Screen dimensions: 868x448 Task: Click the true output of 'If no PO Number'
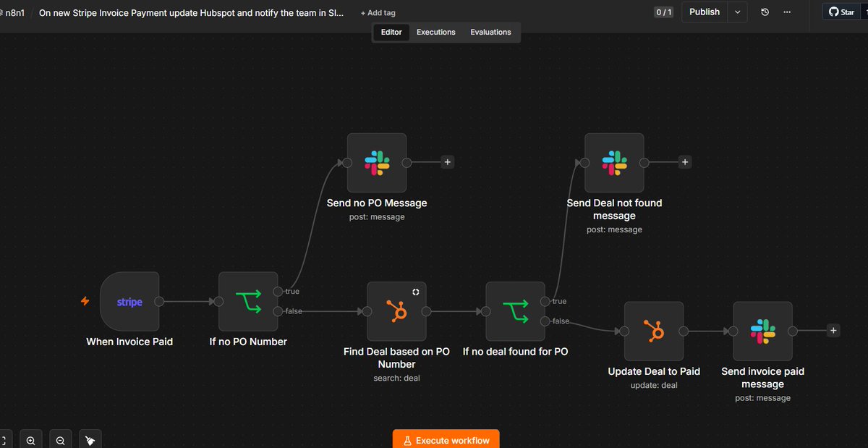[278, 292]
